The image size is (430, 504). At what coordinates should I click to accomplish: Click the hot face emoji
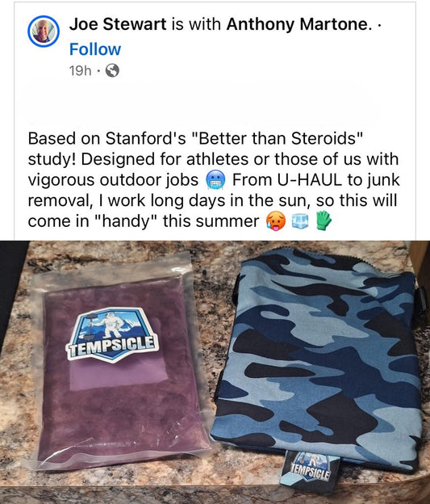point(276,221)
